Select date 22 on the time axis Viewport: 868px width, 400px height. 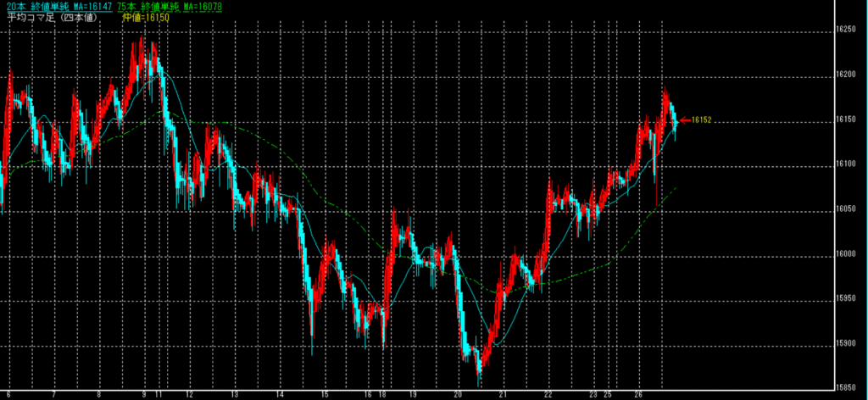click(x=548, y=395)
